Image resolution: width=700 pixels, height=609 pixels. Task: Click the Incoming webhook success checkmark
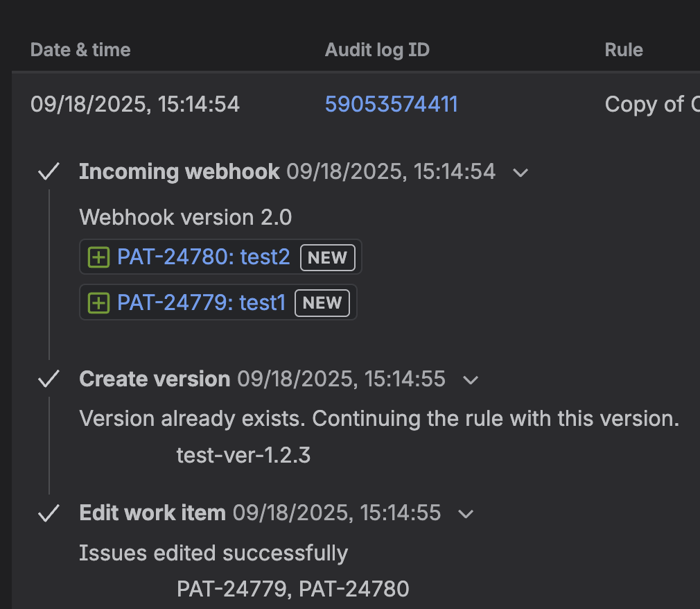49,171
